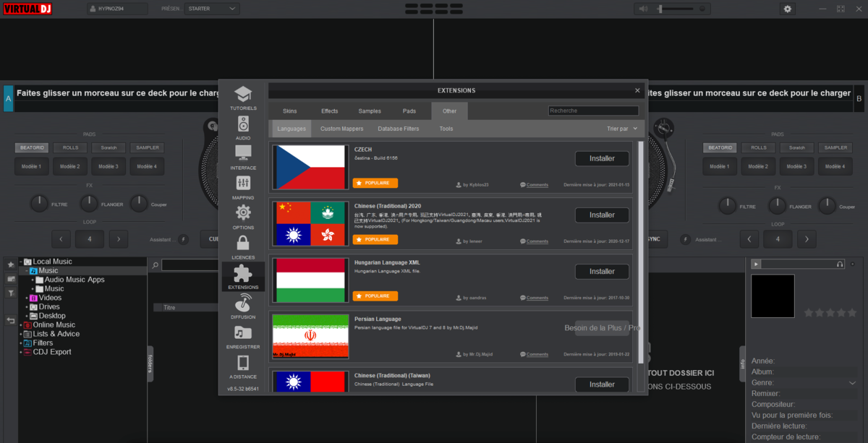Select the BEATGRID pads mode on right deck
Image resolution: width=868 pixels, height=443 pixels.
click(x=720, y=147)
